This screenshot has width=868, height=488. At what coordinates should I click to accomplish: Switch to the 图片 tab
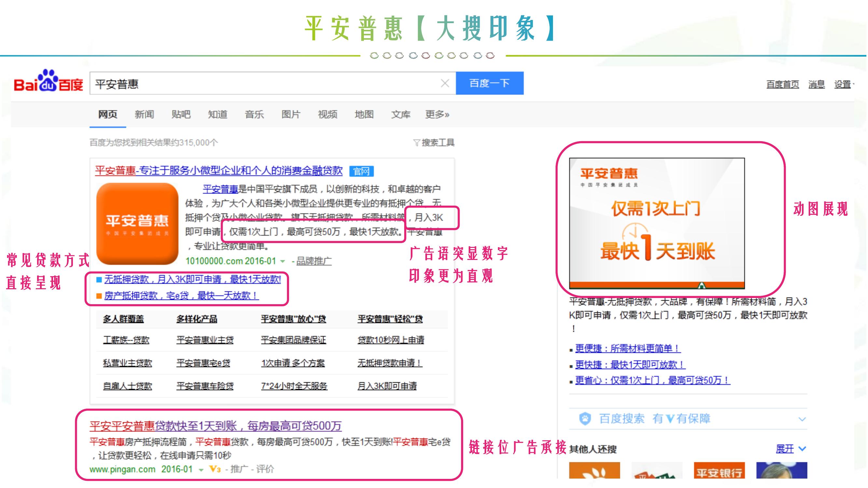coord(291,115)
